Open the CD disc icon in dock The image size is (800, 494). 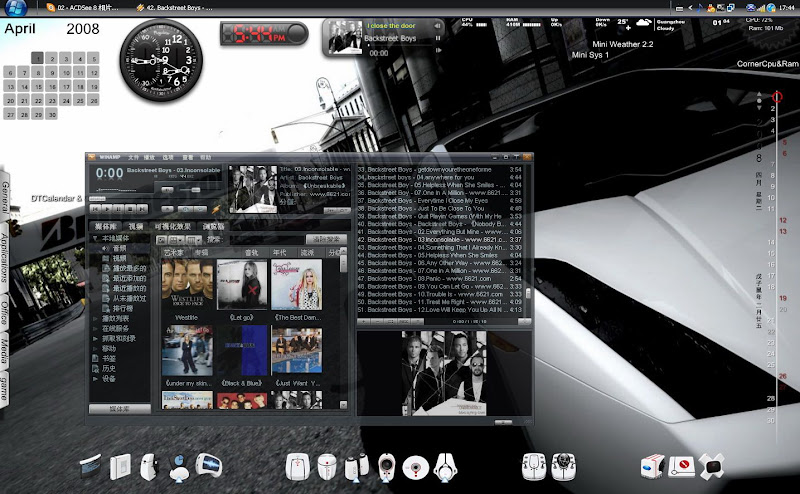click(416, 467)
